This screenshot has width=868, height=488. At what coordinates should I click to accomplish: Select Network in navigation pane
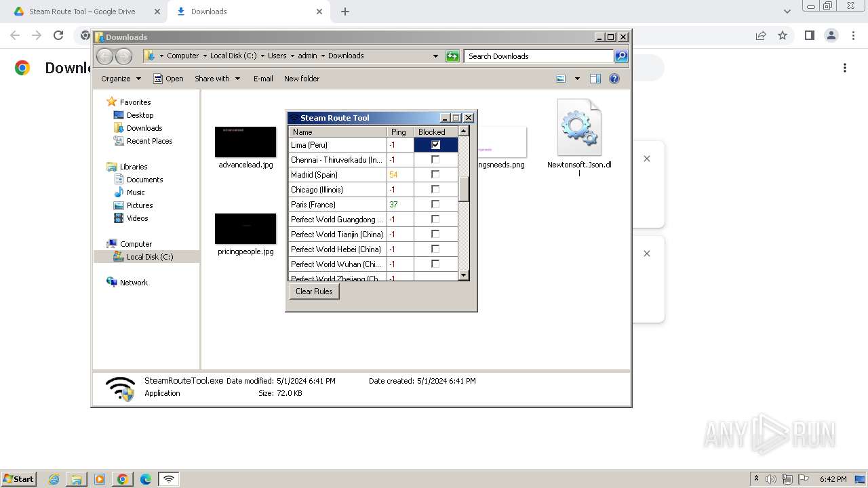point(133,283)
